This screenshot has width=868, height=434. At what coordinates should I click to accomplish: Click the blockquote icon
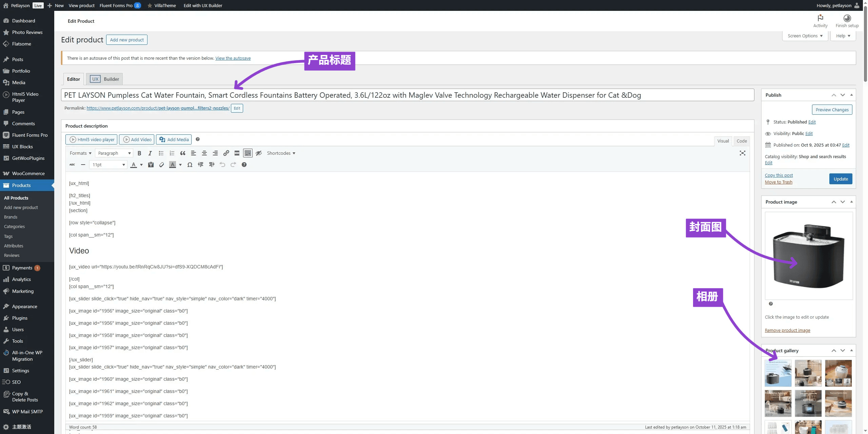tap(183, 153)
